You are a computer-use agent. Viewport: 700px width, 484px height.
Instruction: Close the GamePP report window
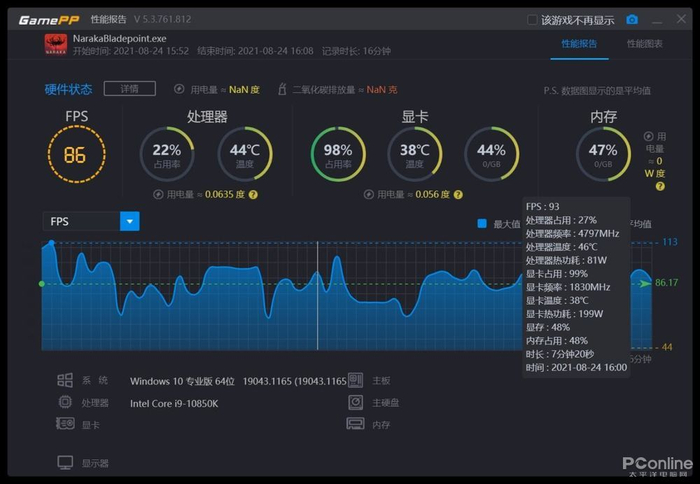coord(681,19)
